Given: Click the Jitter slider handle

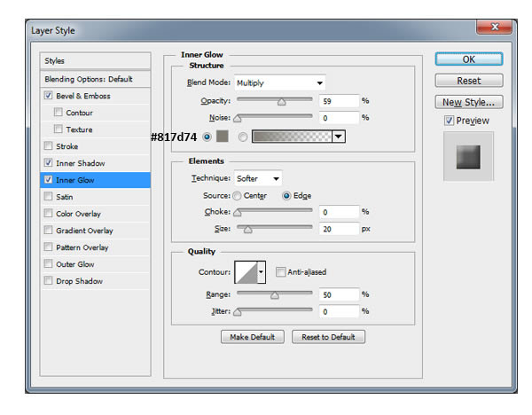Looking at the screenshot, I should tap(238, 312).
